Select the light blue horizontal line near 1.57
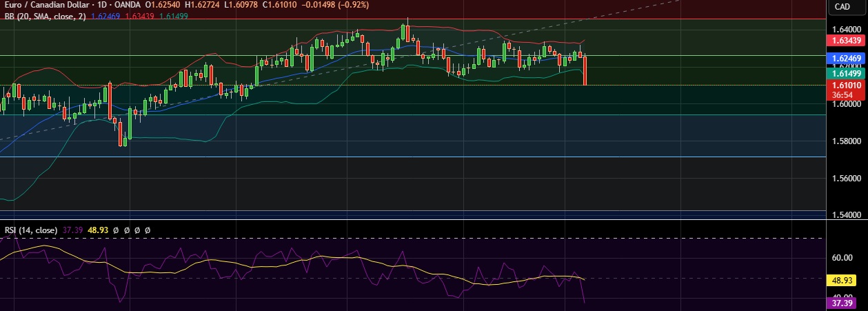 pos(414,157)
